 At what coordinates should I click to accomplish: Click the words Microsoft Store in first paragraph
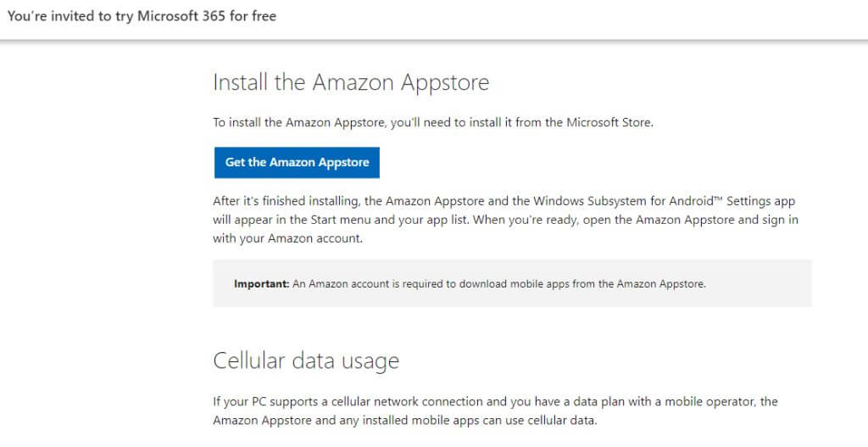(x=609, y=122)
